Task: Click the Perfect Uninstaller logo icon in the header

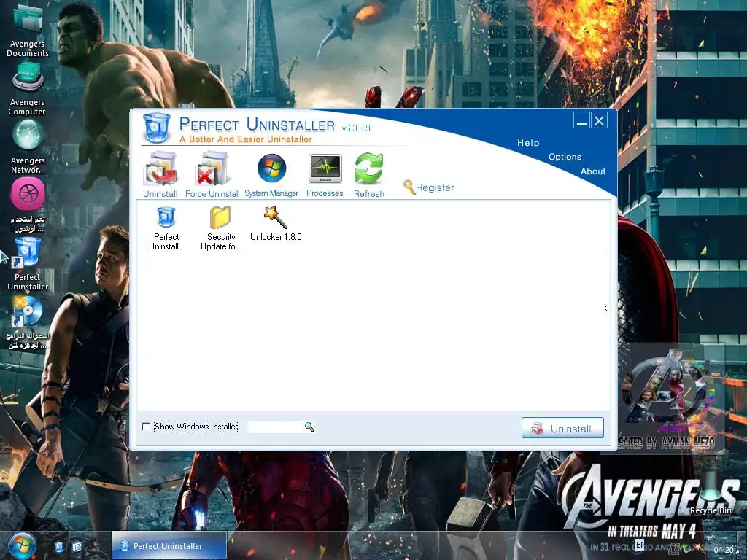Action: pos(156,128)
